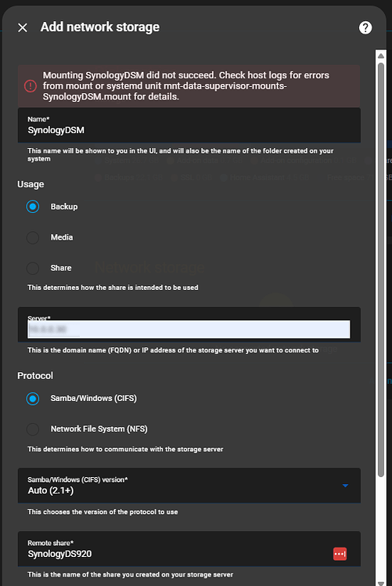Click 'This name will be shown to you' helper text
The height and width of the screenshot is (586, 392).
[180, 154]
